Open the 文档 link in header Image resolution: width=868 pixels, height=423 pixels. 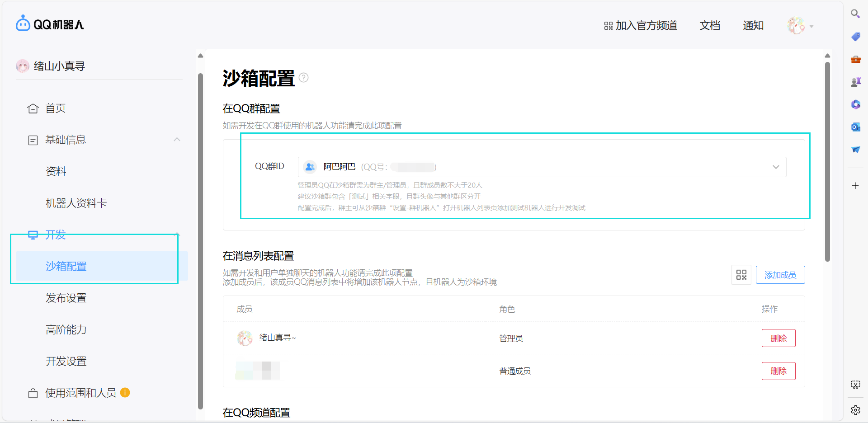[710, 26]
